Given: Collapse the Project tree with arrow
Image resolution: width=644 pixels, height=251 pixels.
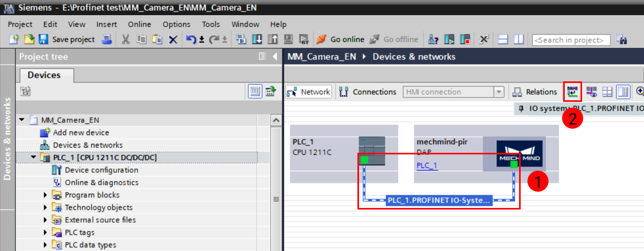Looking at the screenshot, I should tap(275, 57).
